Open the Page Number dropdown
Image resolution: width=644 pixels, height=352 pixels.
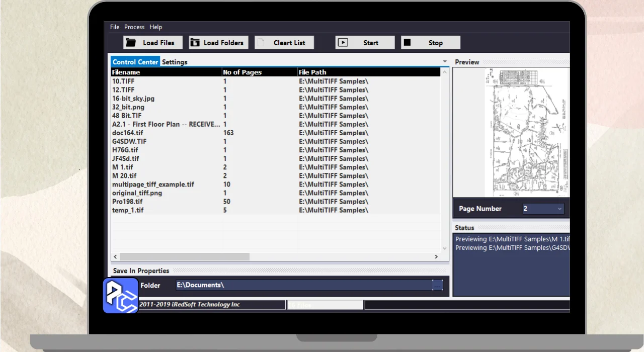pyautogui.click(x=543, y=209)
